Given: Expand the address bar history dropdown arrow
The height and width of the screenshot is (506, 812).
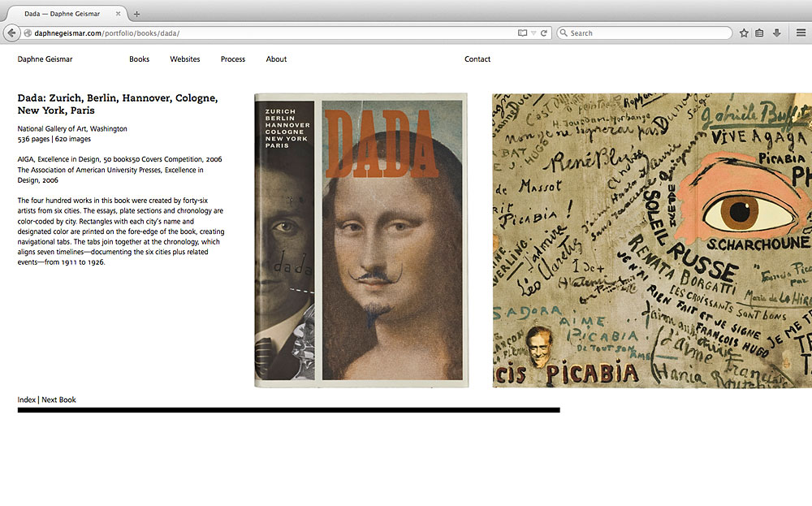Looking at the screenshot, I should 533,33.
